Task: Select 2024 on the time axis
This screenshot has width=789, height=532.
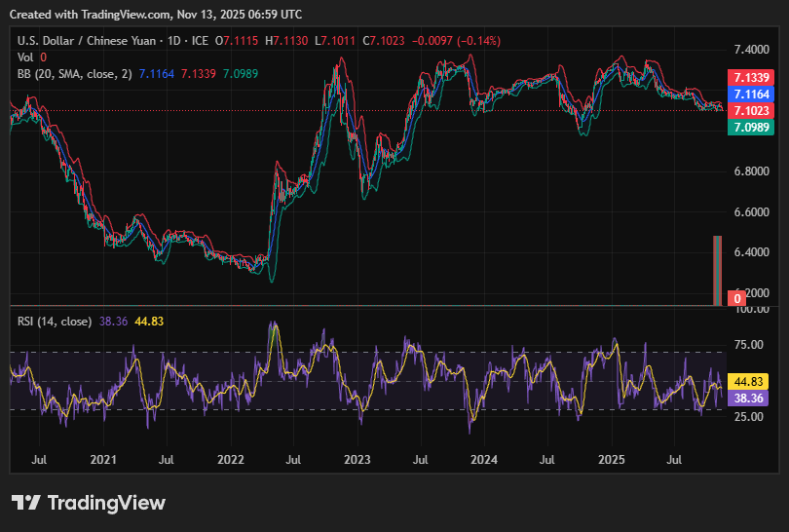Action: (484, 458)
